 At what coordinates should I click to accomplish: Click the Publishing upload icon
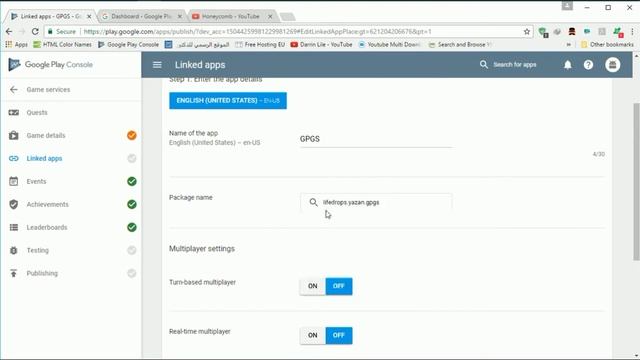tap(13, 273)
